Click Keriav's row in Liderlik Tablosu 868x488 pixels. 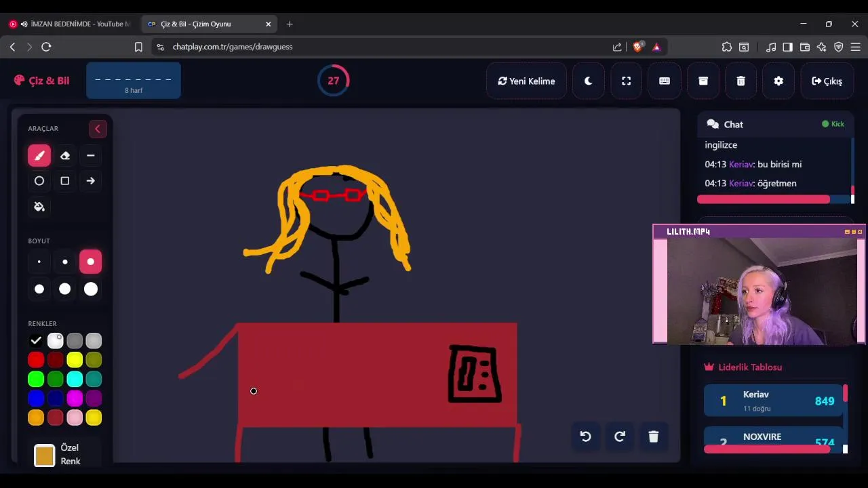coord(773,401)
